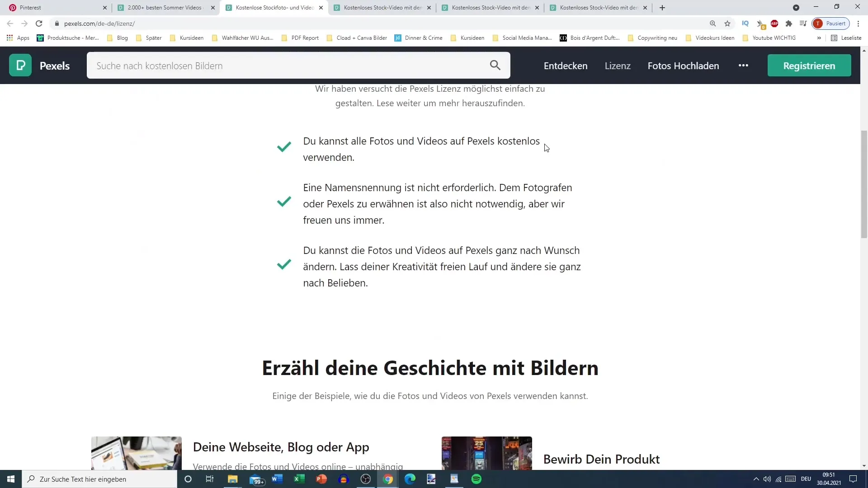The width and height of the screenshot is (868, 488).
Task: Open File Explorer from the taskbar
Action: [233, 479]
